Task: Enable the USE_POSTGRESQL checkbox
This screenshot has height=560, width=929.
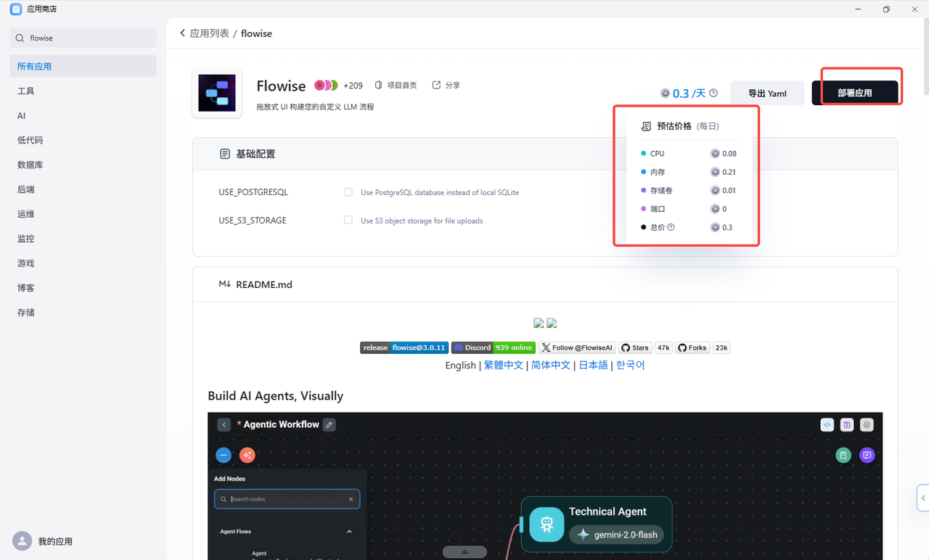Action: [x=348, y=192]
